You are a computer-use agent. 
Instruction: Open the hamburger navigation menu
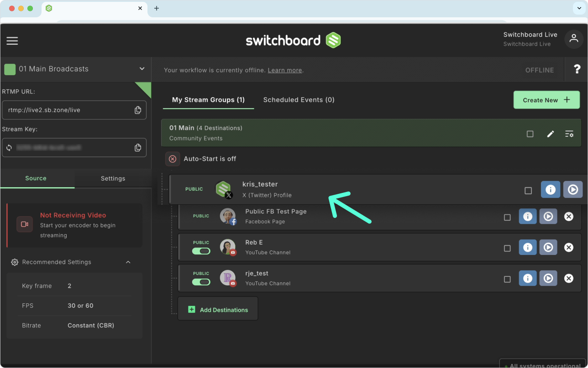pyautogui.click(x=12, y=41)
